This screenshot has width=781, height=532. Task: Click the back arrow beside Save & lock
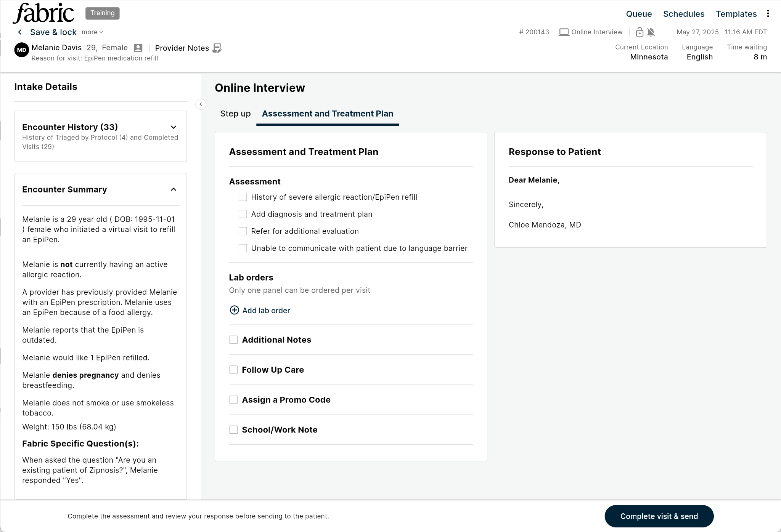point(20,32)
